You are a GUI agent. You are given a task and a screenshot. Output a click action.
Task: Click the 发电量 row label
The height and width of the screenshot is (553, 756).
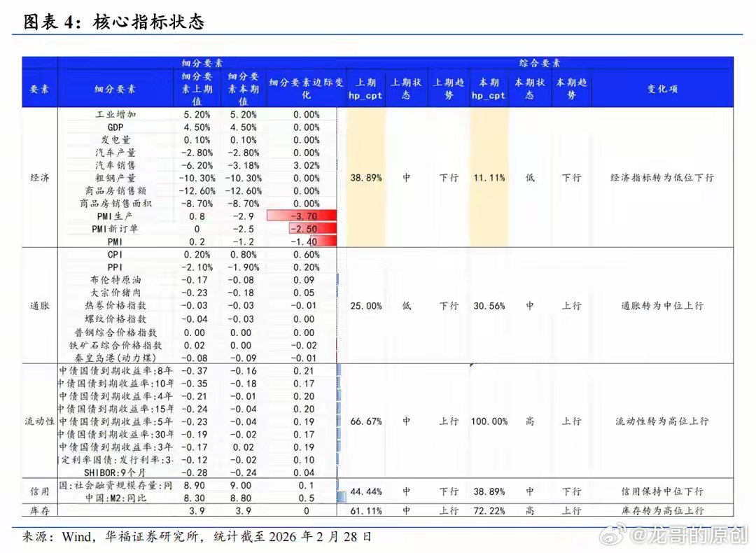(115, 140)
